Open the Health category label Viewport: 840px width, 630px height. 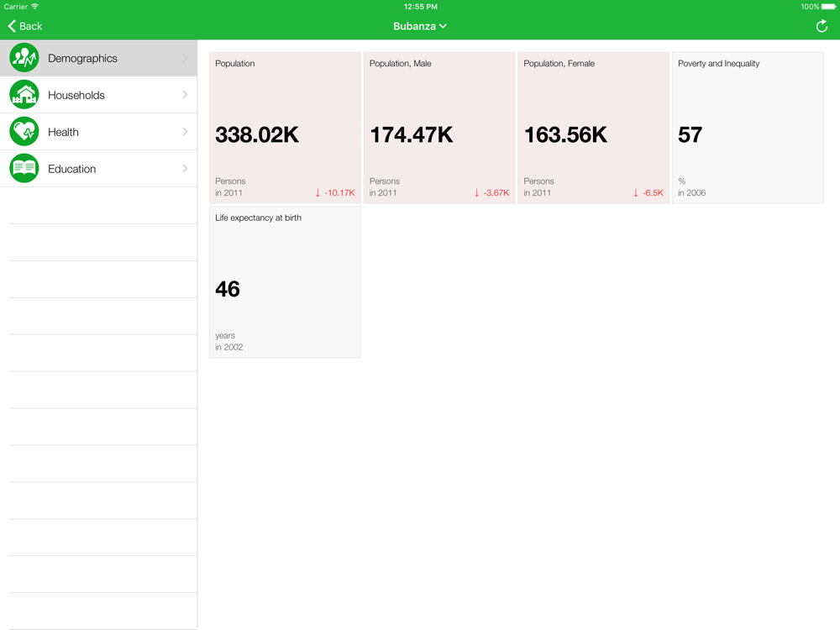[x=63, y=132]
